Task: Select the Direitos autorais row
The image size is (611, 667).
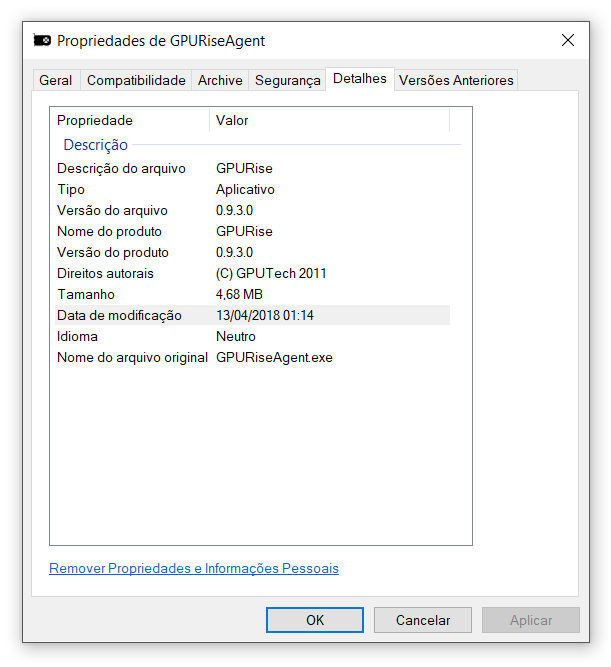Action: (252, 274)
